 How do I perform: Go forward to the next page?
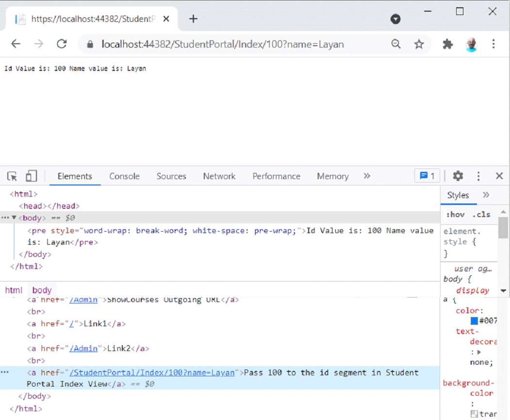38,44
